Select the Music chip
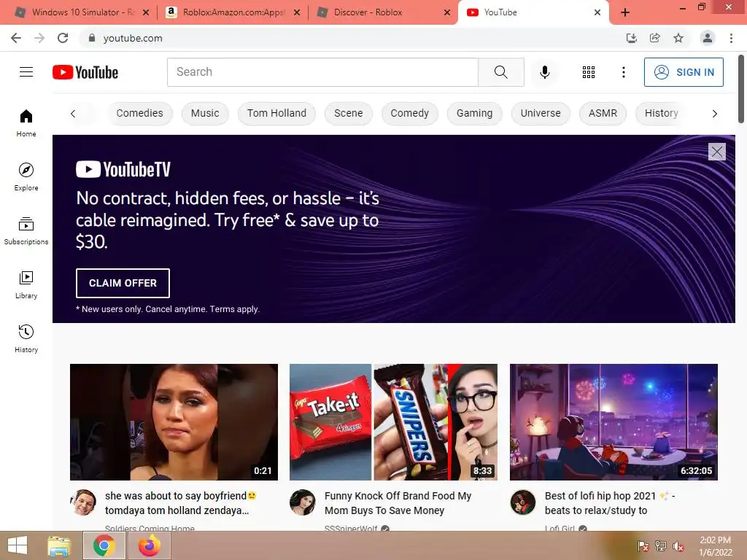 click(x=205, y=113)
